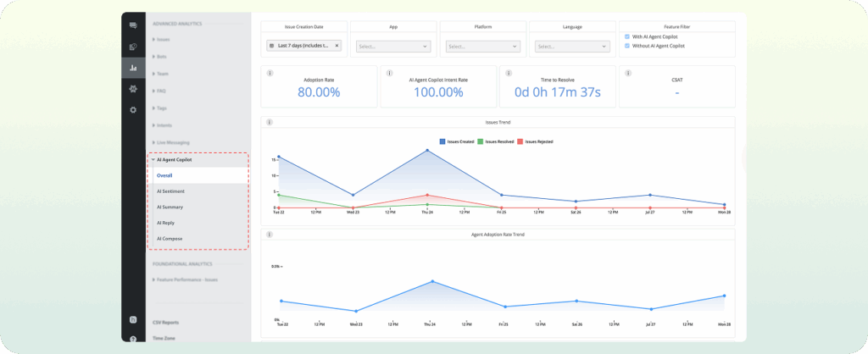This screenshot has height=354, width=868.
Task: Click the help question mark icon at the sidebar bottom
Action: pyautogui.click(x=133, y=339)
